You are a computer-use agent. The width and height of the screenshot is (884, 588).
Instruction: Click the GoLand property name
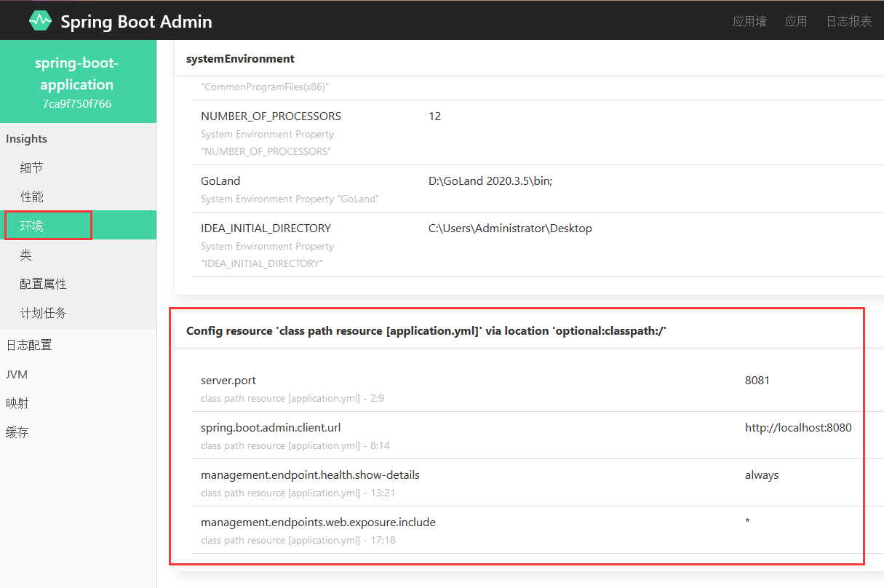point(220,181)
